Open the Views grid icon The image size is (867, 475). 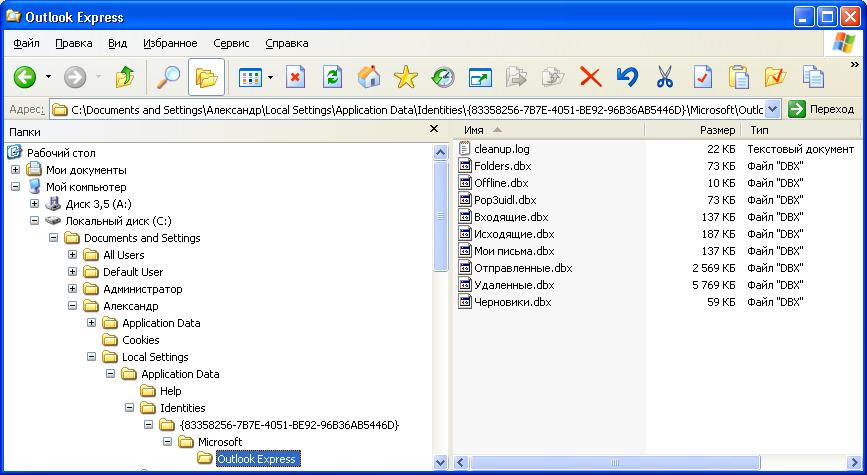point(250,78)
